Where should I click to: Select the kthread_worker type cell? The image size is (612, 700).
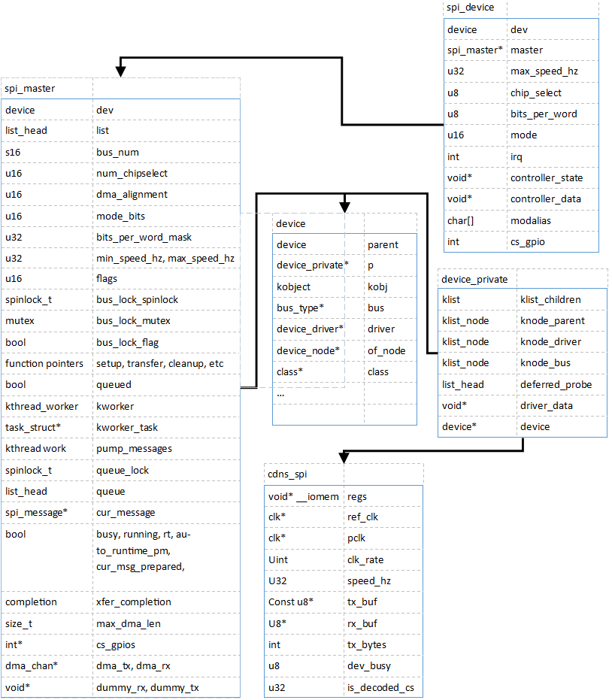point(41,406)
